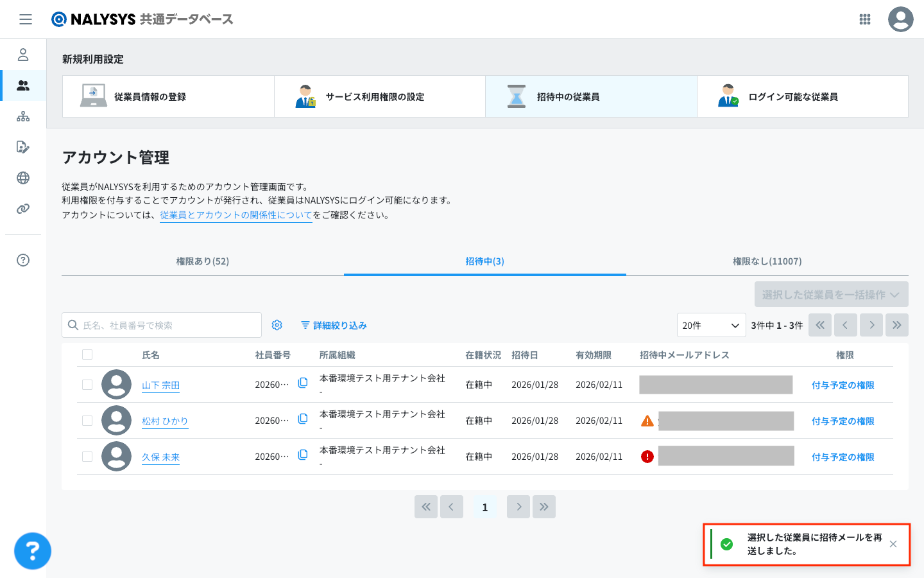Copy employee number for 山下 宗田
924x578 pixels.
click(x=303, y=383)
